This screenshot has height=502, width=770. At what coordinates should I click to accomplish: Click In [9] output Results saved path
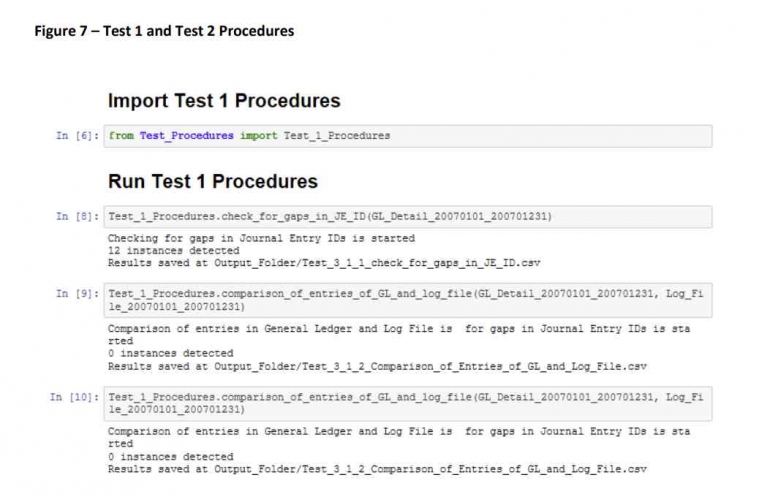coord(377,366)
